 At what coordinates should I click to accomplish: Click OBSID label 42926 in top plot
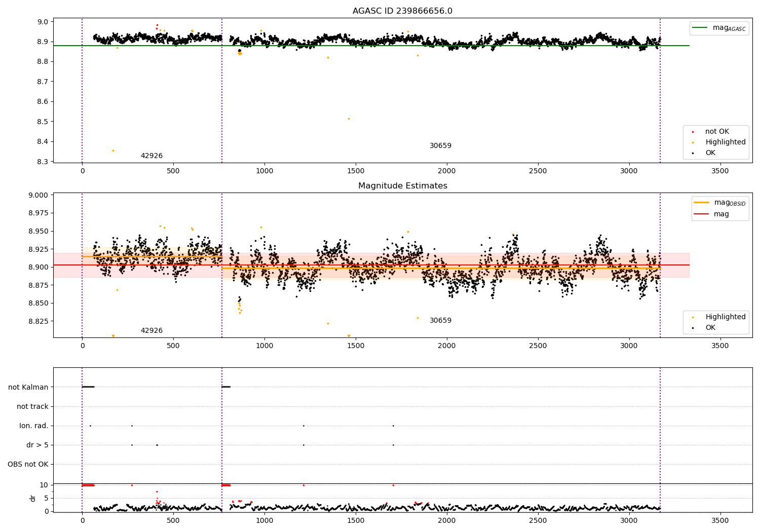pos(151,156)
